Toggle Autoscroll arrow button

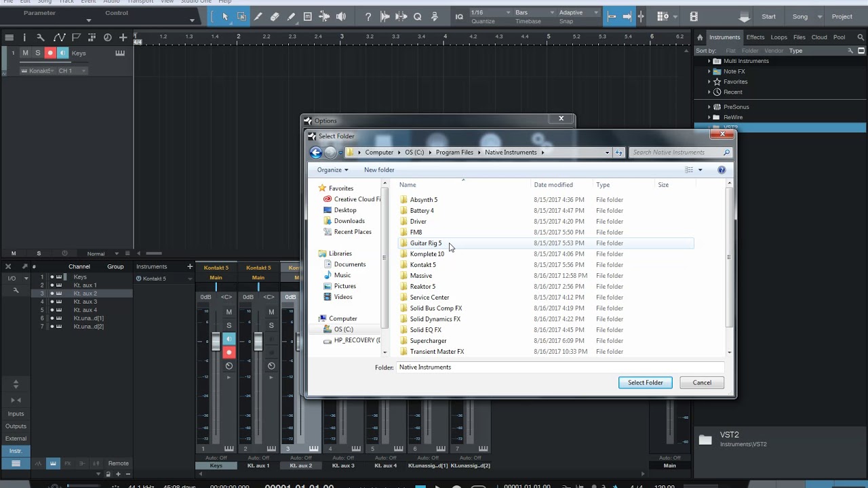coord(627,16)
